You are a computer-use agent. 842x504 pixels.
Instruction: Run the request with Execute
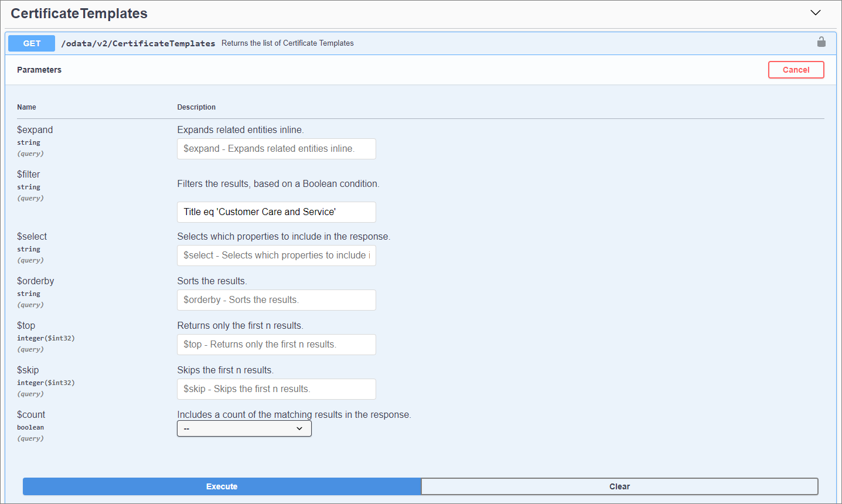point(221,486)
